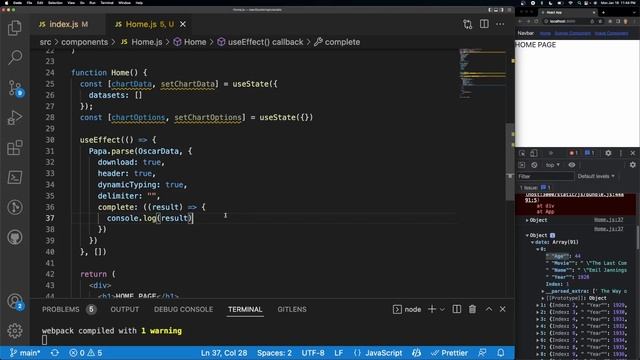
Task: Select the DevTools inspect element tool
Action: tap(522, 153)
